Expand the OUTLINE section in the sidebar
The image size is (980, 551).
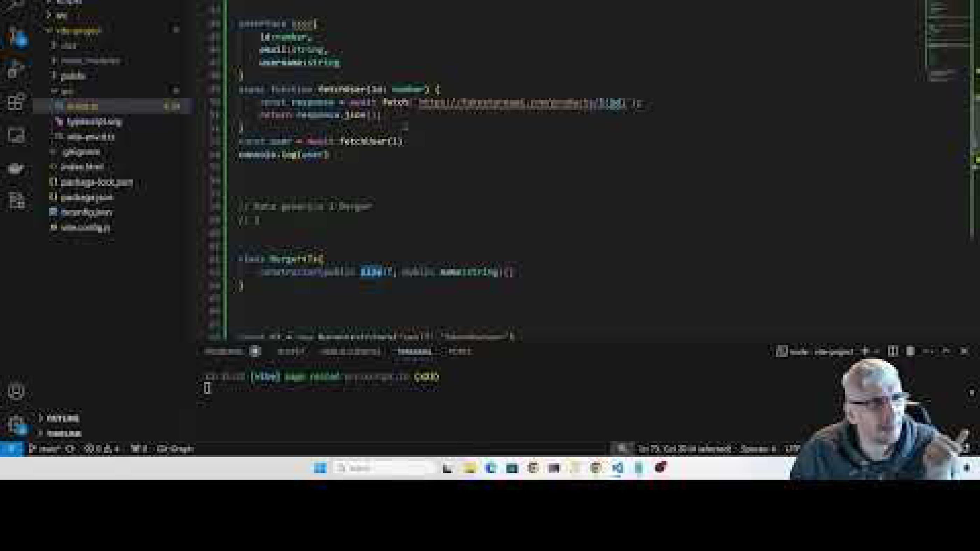tap(59, 419)
